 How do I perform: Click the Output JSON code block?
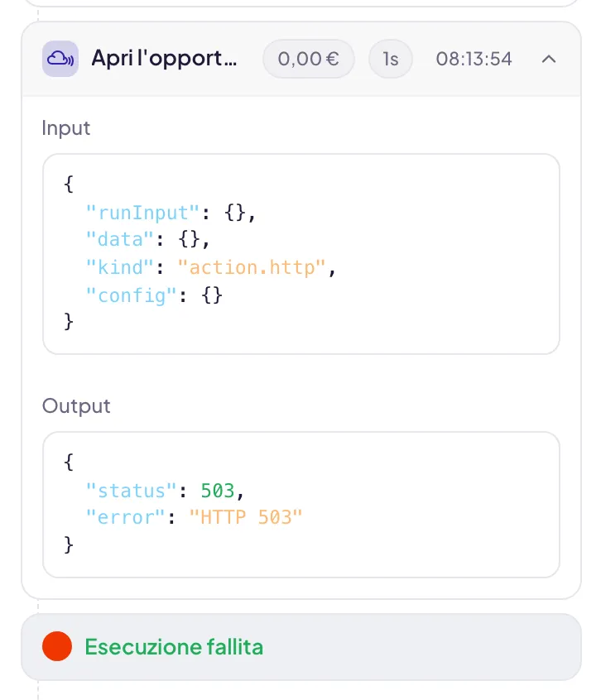pyautogui.click(x=301, y=505)
